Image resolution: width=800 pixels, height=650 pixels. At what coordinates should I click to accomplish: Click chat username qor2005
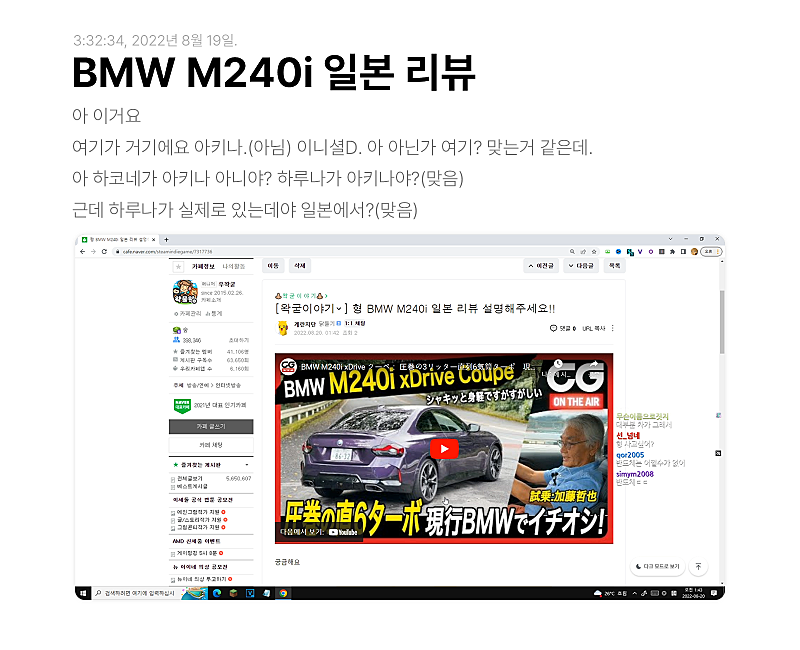tap(630, 455)
